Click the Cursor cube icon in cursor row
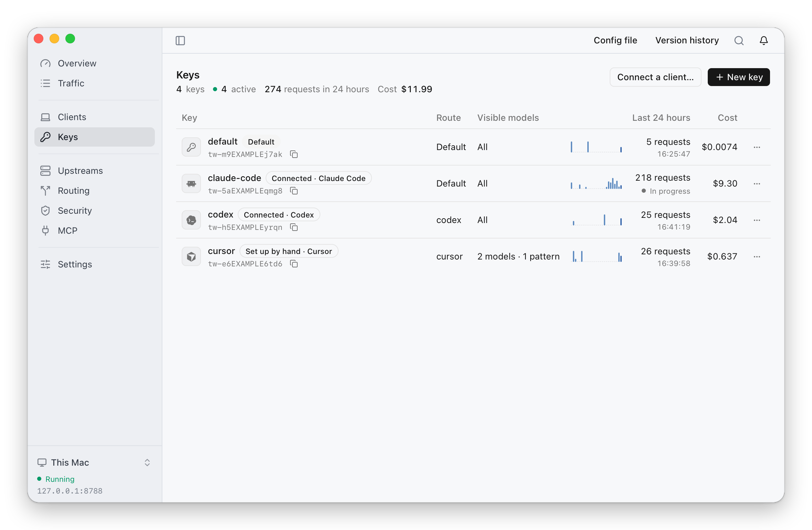Image resolution: width=812 pixels, height=530 pixels. [x=191, y=257]
